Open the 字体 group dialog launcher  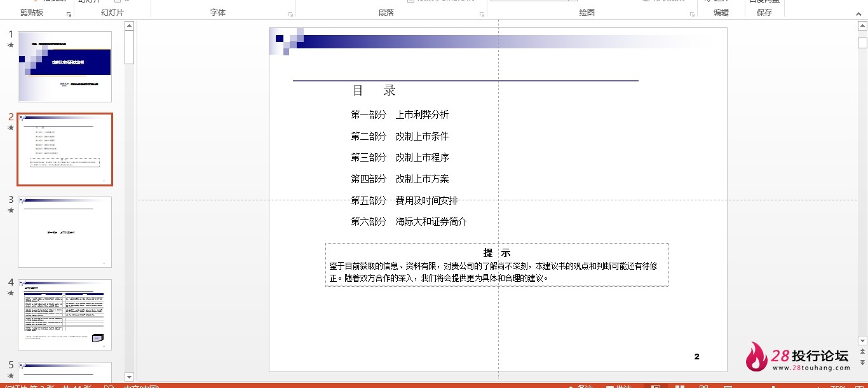pos(291,13)
